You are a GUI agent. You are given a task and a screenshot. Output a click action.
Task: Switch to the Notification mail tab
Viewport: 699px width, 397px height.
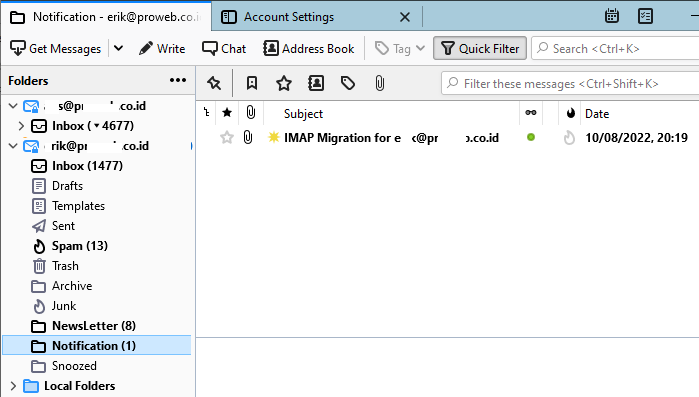point(106,17)
